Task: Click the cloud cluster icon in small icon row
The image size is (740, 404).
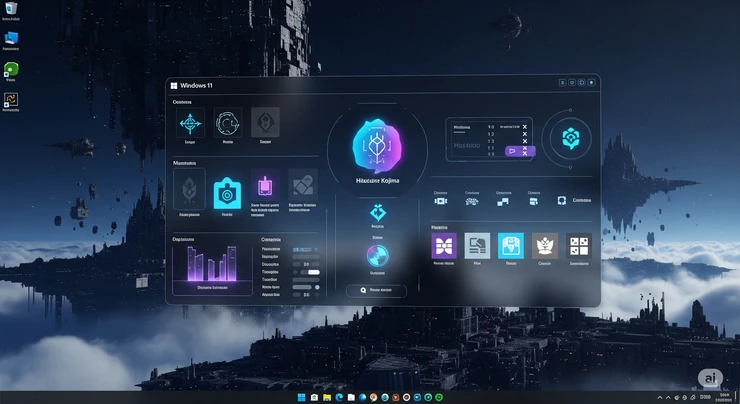Action: click(472, 202)
